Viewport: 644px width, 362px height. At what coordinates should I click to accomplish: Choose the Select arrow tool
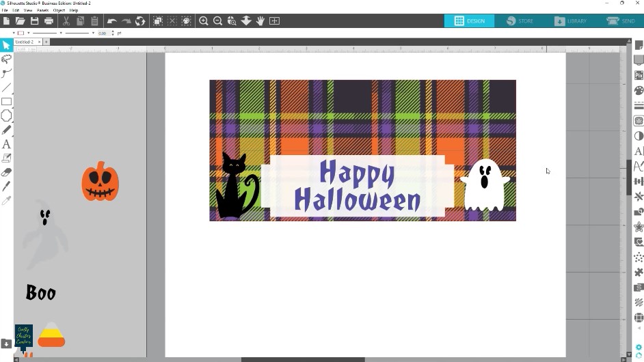coord(6,45)
